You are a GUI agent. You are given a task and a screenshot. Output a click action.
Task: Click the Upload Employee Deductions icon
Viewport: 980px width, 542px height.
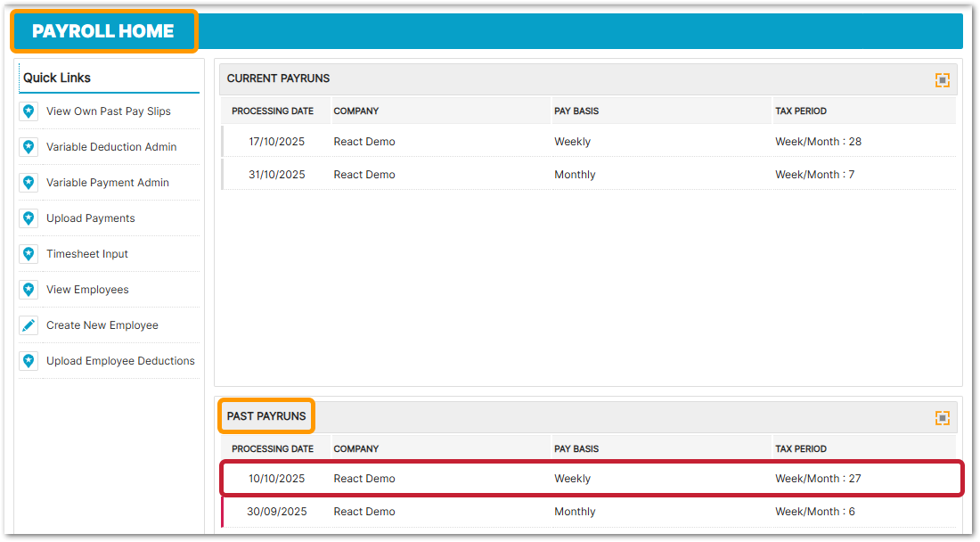pyautogui.click(x=29, y=361)
